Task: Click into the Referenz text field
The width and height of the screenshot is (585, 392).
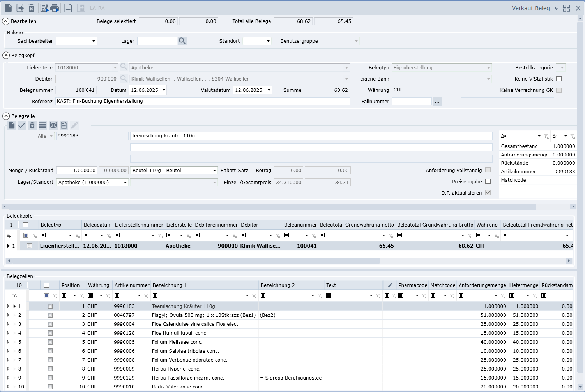Action: (x=203, y=101)
